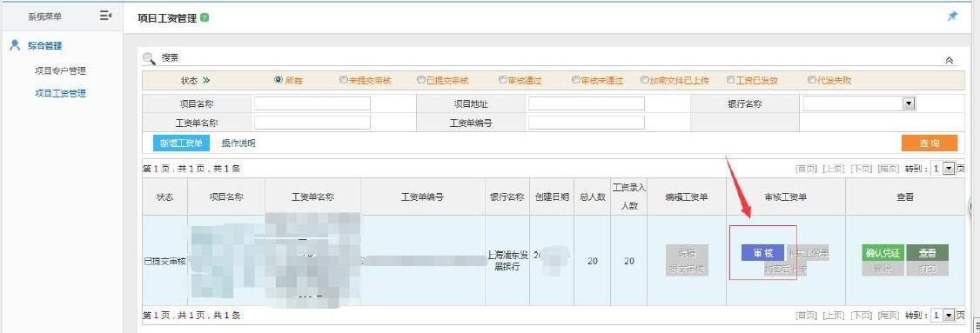980x333 pixels.
Task: Click the green 确认凭证 button
Action: [883, 253]
